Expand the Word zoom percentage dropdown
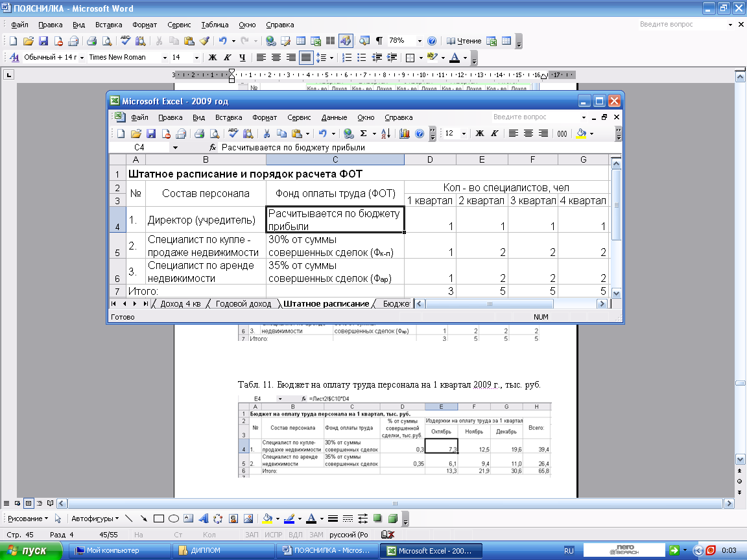747x560 pixels. (x=420, y=40)
